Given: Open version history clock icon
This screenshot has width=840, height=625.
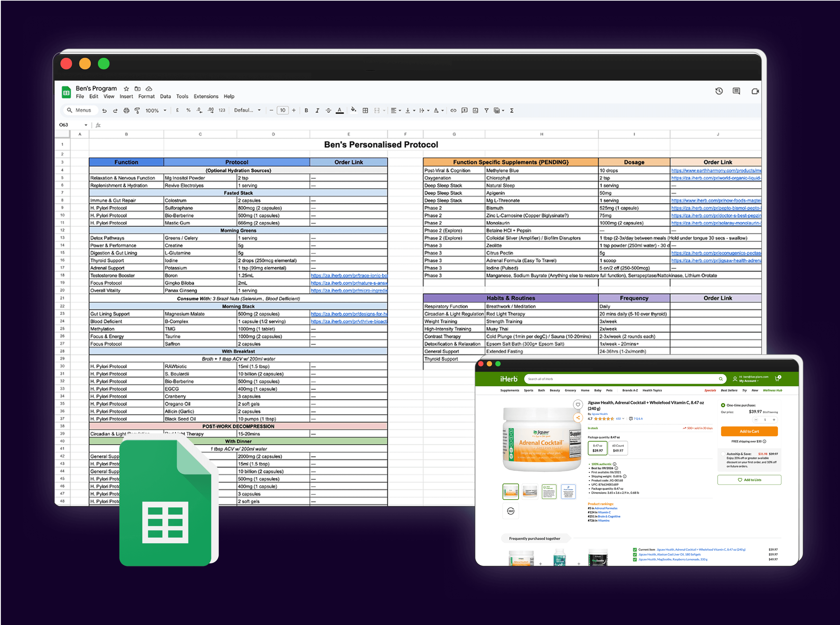Looking at the screenshot, I should tap(719, 91).
